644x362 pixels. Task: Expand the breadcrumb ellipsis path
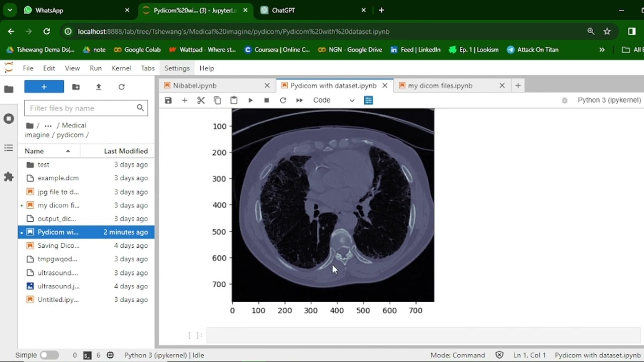[48, 125]
